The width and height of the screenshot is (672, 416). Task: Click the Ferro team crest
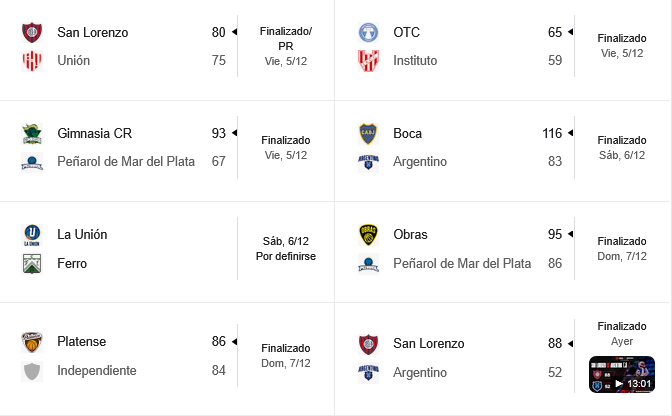coord(31,264)
